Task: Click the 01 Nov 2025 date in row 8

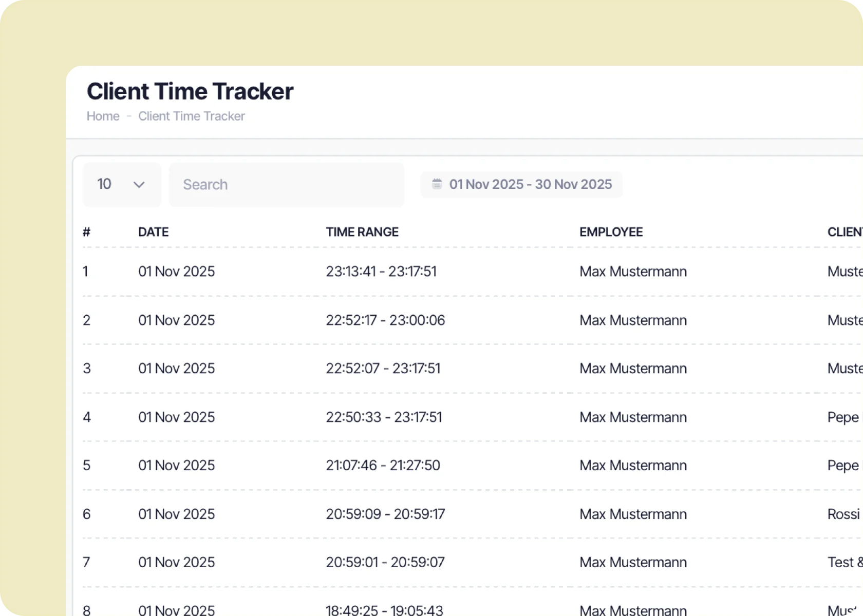Action: 176,610
